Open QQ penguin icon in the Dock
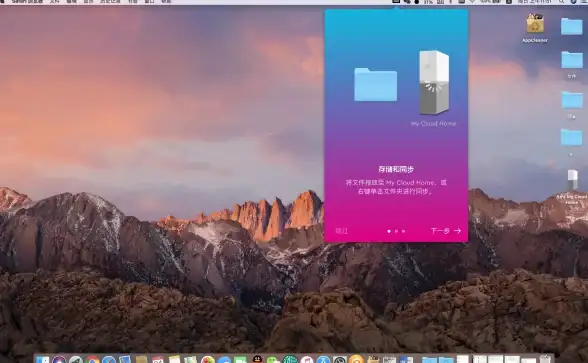 pyautogui.click(x=257, y=360)
